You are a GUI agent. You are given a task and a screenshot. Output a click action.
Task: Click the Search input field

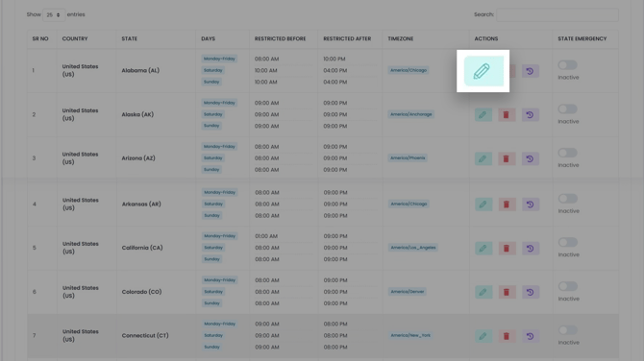tap(557, 14)
